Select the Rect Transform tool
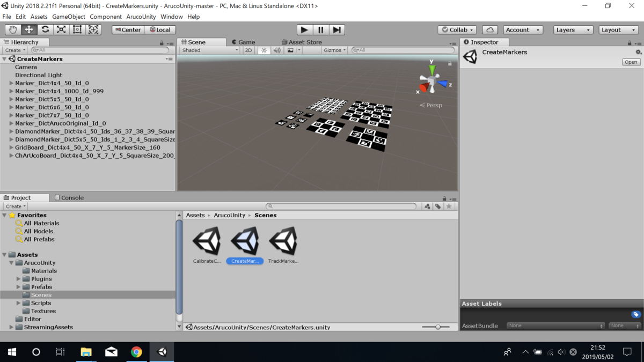This screenshot has width=644, height=362. pos(77,29)
